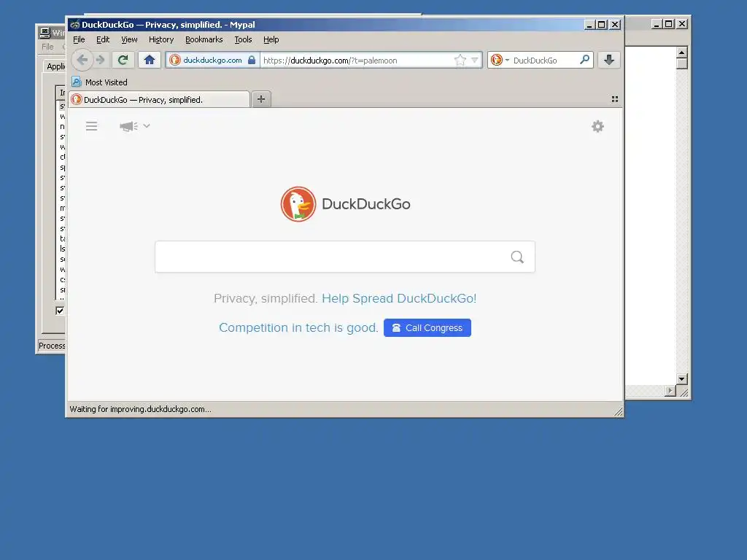Click the page search magnifier button
Viewport: 747px width, 560px height.
coord(517,257)
